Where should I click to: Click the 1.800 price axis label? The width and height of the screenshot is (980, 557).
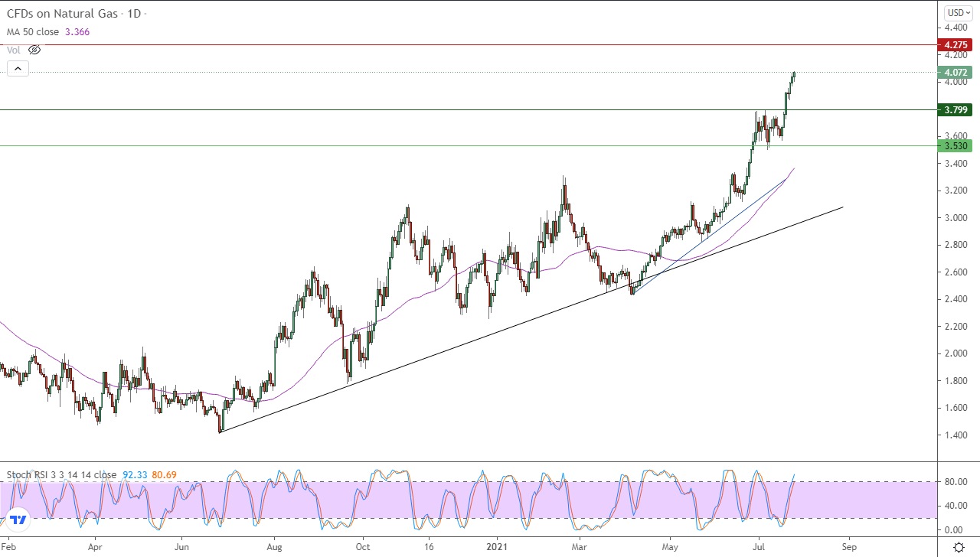coord(955,381)
